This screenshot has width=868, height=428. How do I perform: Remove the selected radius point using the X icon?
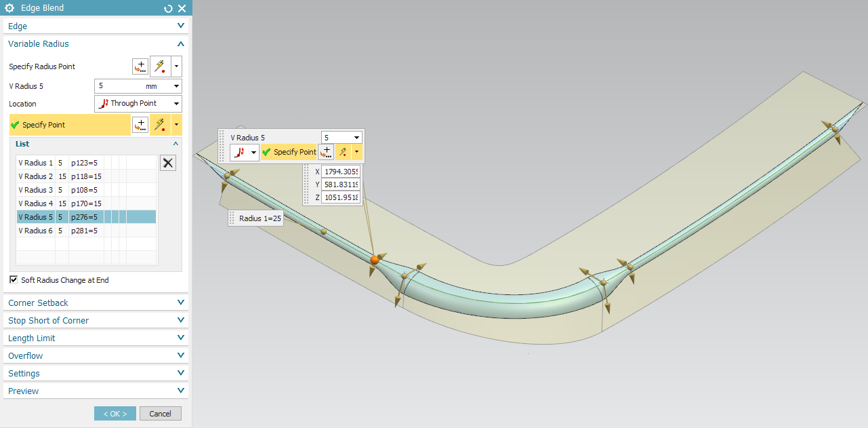(167, 162)
